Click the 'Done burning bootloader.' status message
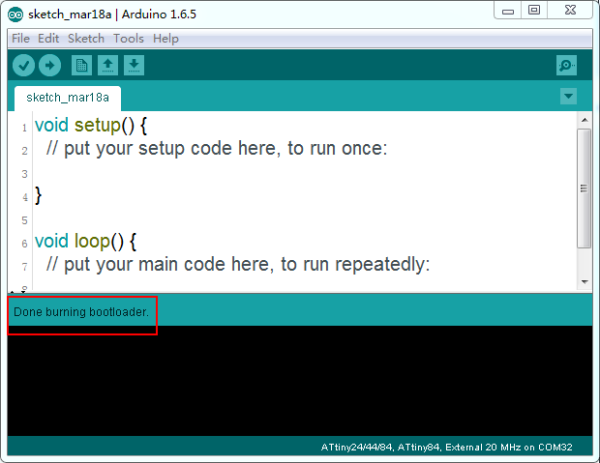The height and width of the screenshot is (463, 600). pyautogui.click(x=81, y=312)
